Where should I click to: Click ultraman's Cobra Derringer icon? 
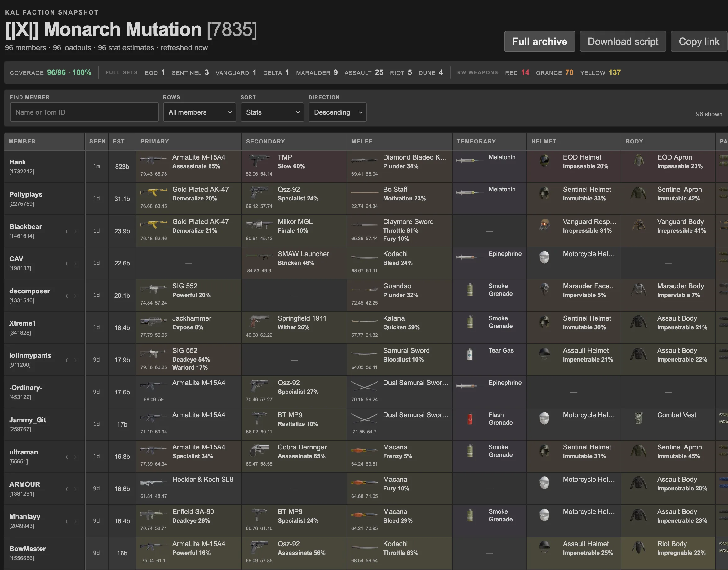tap(259, 450)
